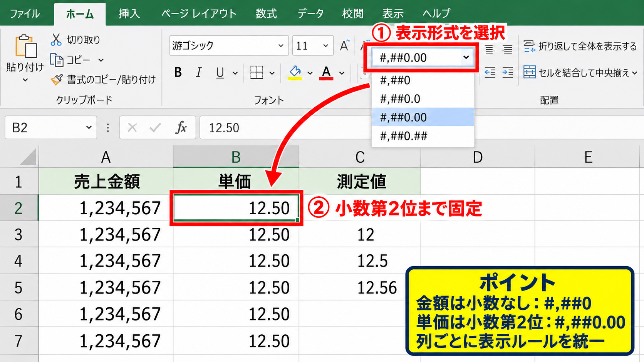644x362 pixels.
Task: Switch to the データ tab
Action: 310,14
